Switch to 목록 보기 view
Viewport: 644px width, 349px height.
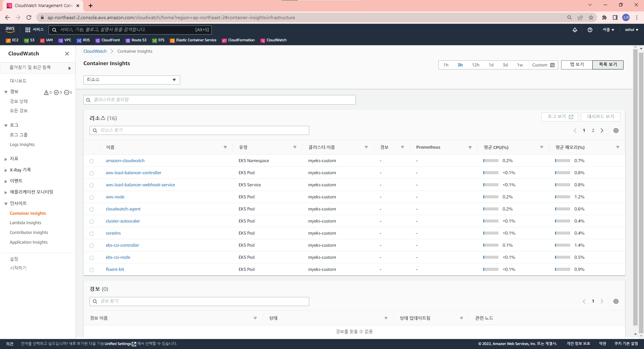(x=608, y=65)
